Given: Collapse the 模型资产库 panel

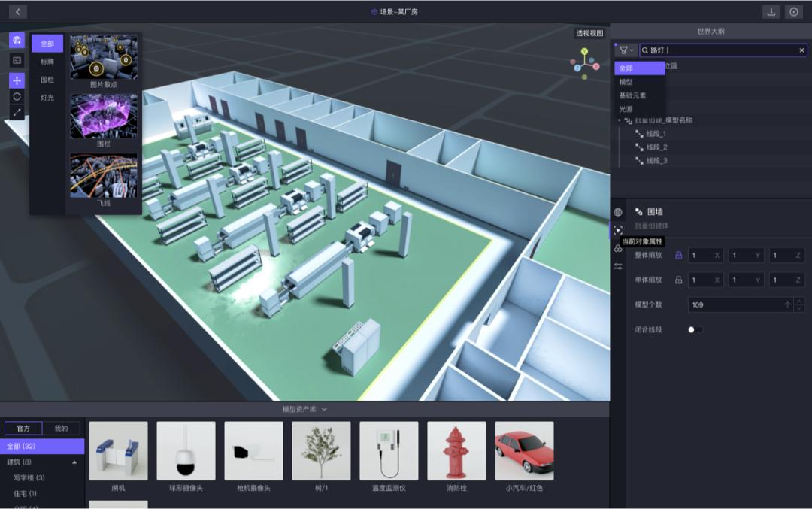Looking at the screenshot, I should click(x=323, y=411).
